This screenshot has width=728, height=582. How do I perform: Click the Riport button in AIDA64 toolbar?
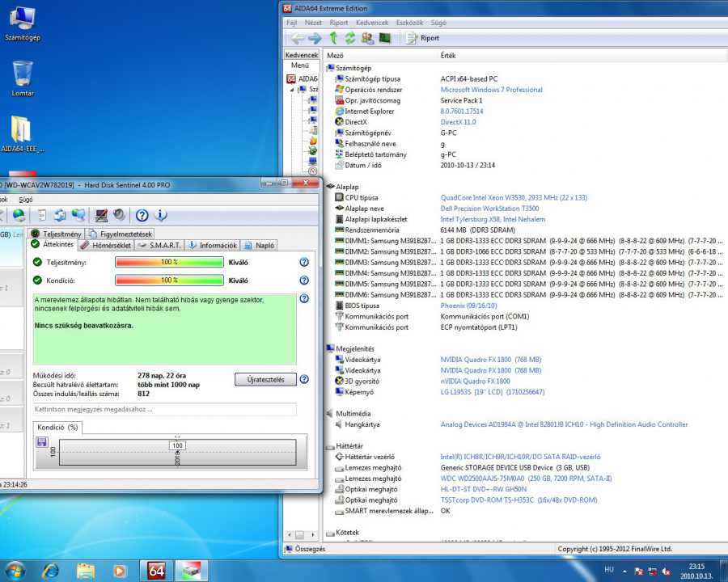422,38
